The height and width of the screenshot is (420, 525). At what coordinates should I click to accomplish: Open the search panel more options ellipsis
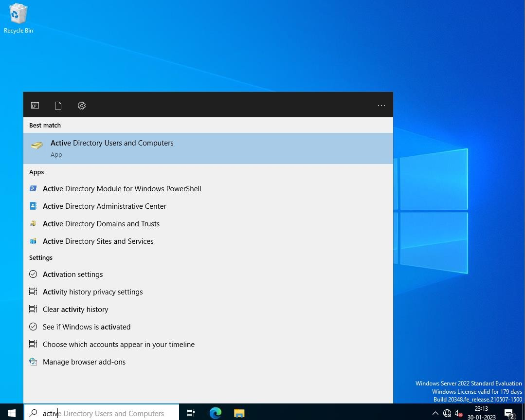coord(381,106)
